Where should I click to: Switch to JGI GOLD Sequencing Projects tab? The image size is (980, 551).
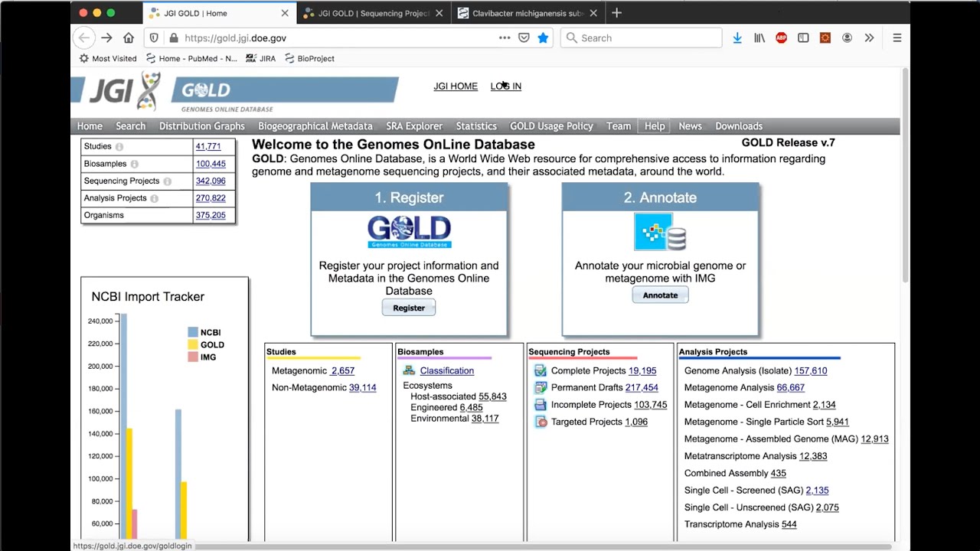(373, 13)
